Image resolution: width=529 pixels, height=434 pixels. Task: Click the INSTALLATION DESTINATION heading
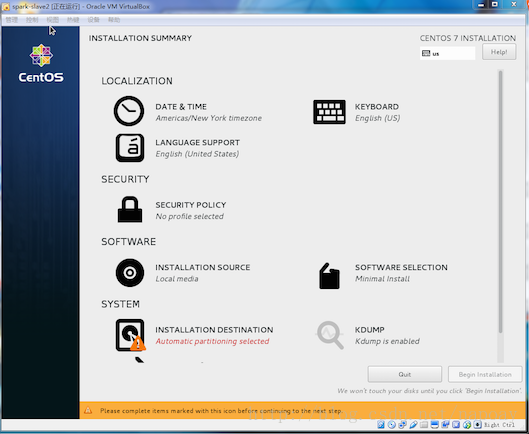(x=214, y=330)
